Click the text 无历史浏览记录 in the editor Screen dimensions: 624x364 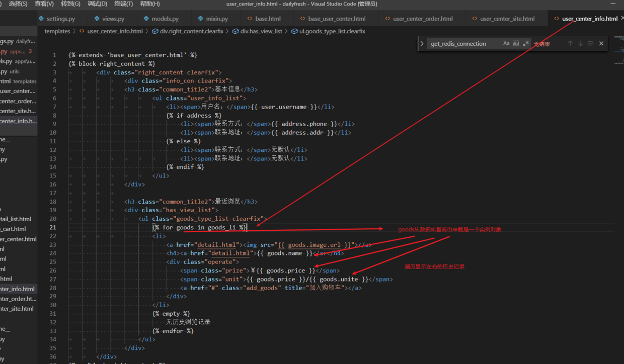188,322
